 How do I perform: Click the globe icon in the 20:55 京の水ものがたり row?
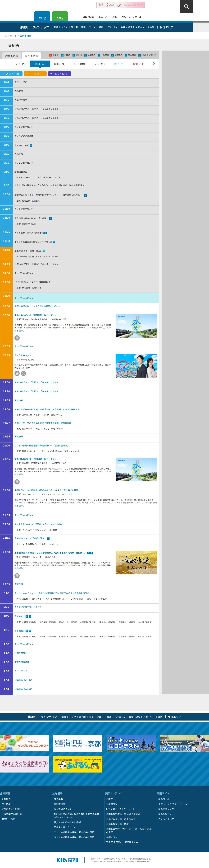click(17, 482)
